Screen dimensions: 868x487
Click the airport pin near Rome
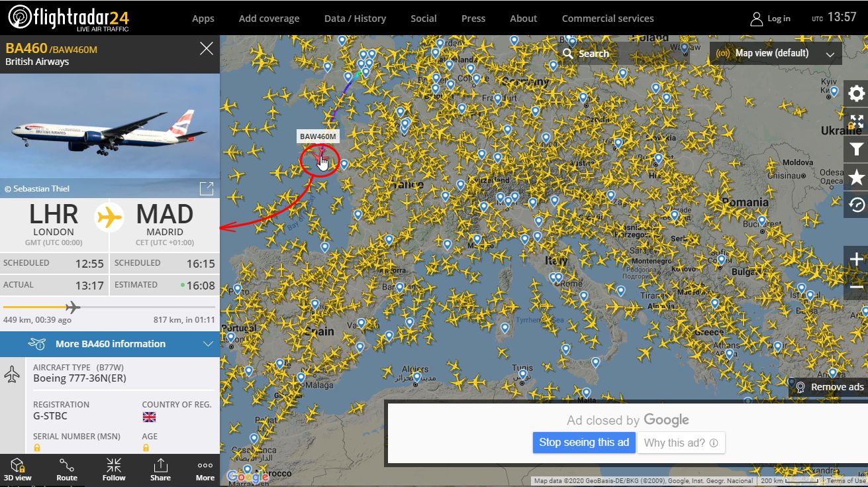[x=557, y=277]
